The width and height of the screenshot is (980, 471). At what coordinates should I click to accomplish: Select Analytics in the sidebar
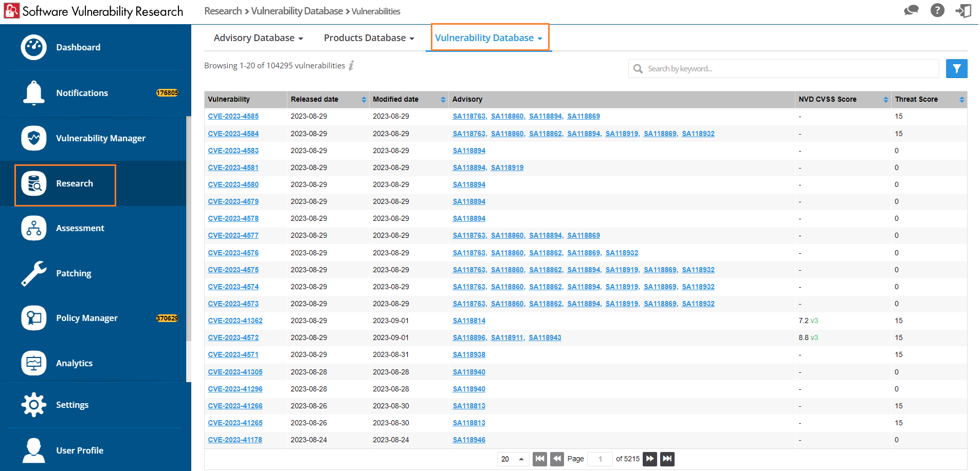pyautogui.click(x=74, y=363)
